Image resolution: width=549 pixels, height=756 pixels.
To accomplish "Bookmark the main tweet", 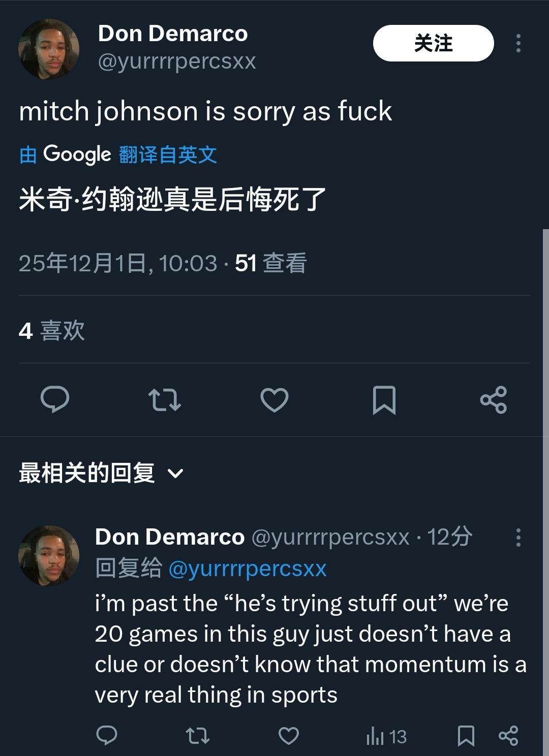I will [384, 399].
